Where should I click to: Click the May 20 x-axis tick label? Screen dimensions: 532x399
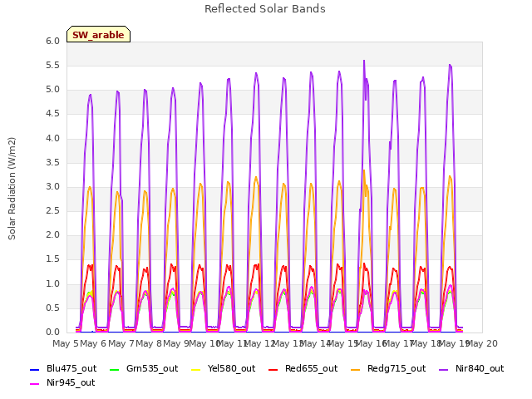click(482, 343)
